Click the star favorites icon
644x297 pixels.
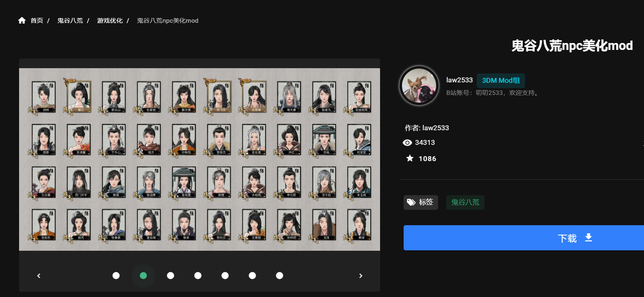tap(410, 158)
